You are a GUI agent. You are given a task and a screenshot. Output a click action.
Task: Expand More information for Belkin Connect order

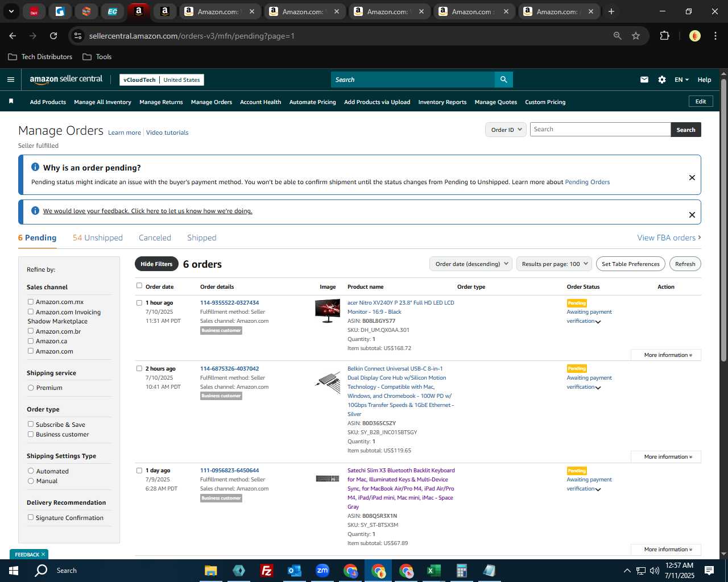[666, 456]
